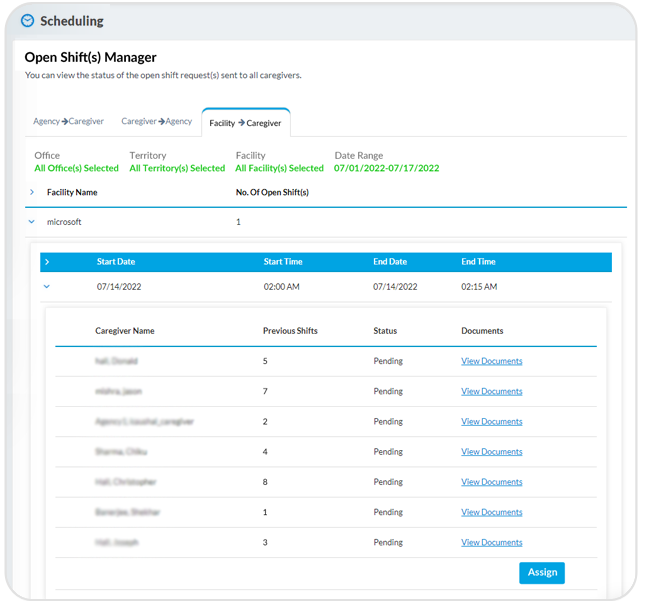Click the Previous Shifts column header

click(x=290, y=331)
